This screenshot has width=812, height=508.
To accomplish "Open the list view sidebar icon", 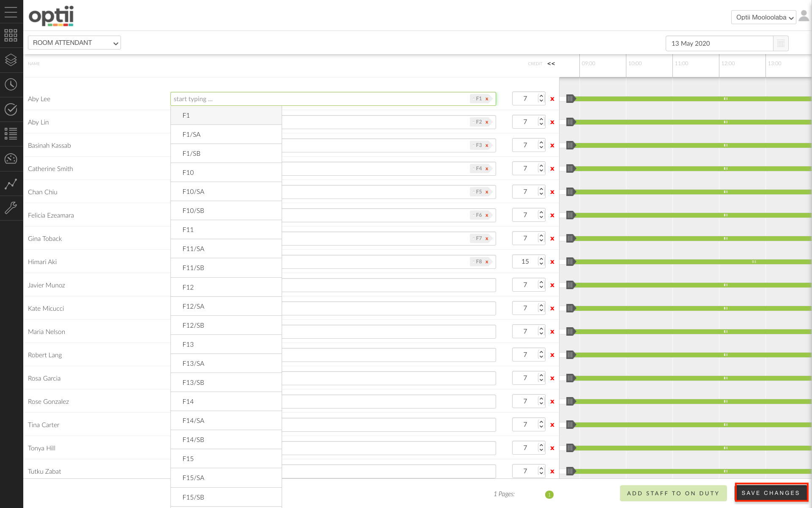I will pyautogui.click(x=11, y=134).
